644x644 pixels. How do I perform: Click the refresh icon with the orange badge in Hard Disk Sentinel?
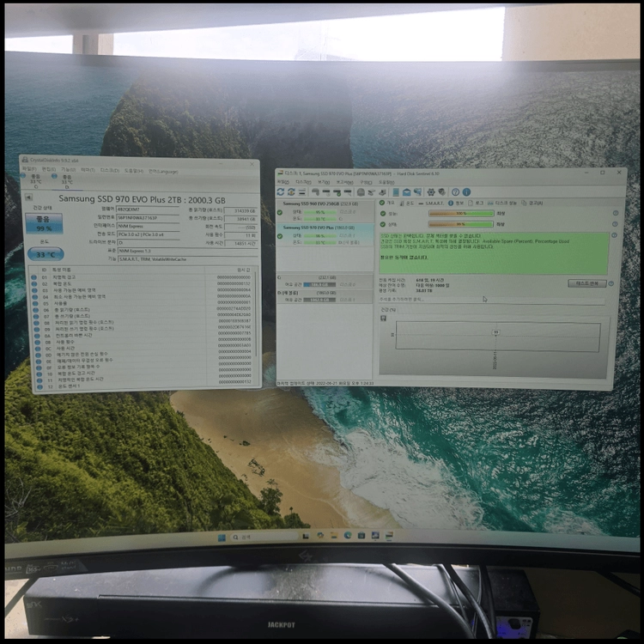[x=291, y=191]
